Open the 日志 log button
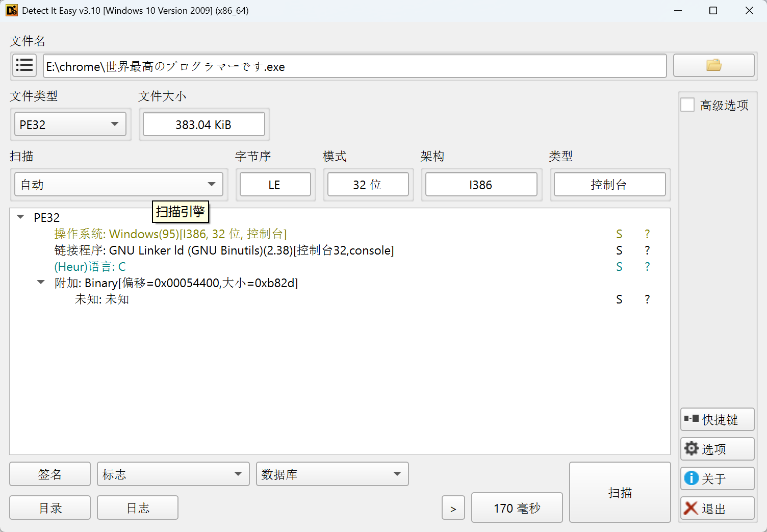This screenshot has width=767, height=532. click(138, 508)
